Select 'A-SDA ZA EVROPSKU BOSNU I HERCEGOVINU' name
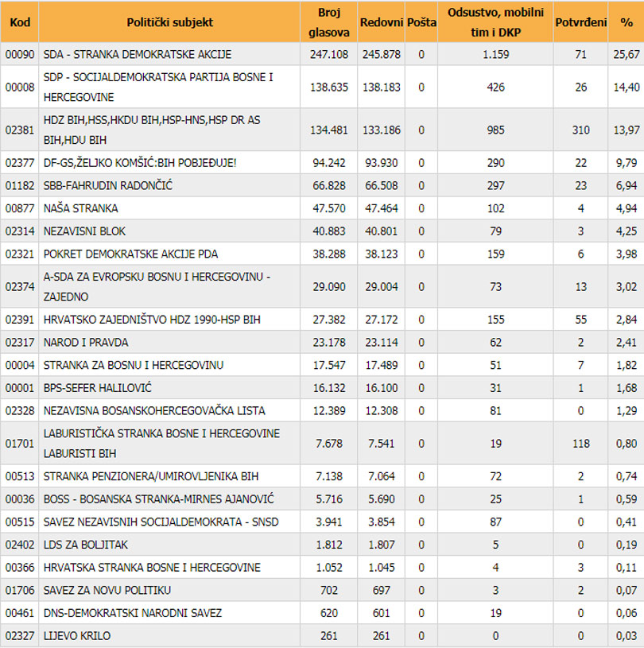Screen dimensions: 644x648 [157, 286]
